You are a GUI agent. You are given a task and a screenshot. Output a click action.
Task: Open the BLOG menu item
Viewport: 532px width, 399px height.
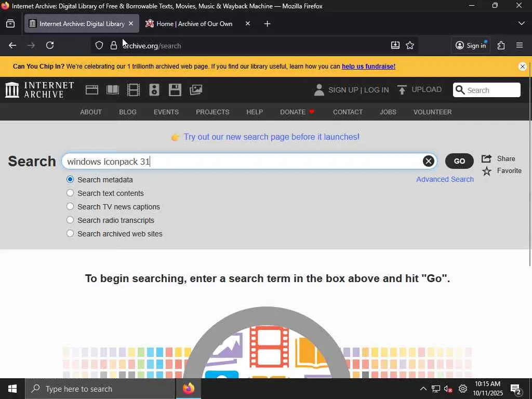click(128, 112)
